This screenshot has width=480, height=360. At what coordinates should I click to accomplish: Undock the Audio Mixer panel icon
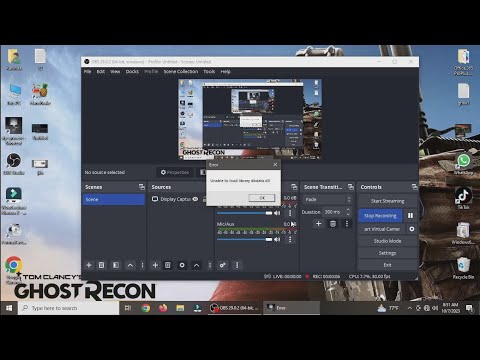(294, 187)
